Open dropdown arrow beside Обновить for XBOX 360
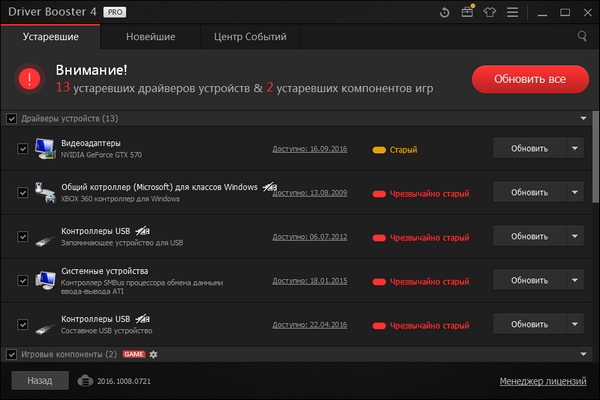 click(575, 193)
